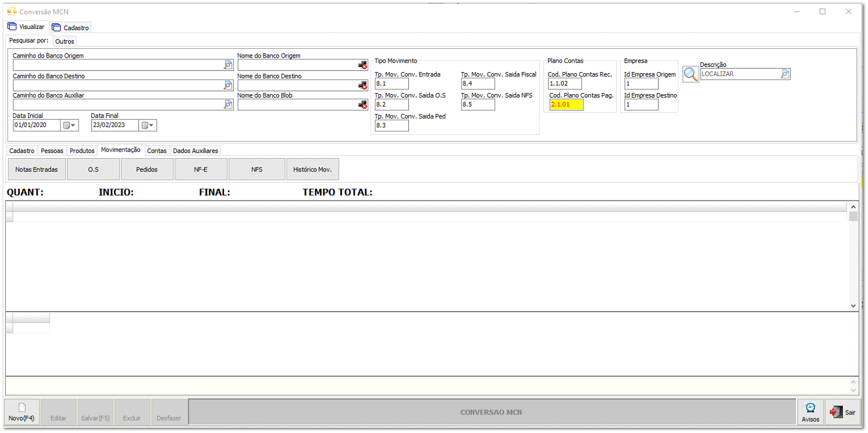Open the Data Final calendar dropdown

click(148, 125)
